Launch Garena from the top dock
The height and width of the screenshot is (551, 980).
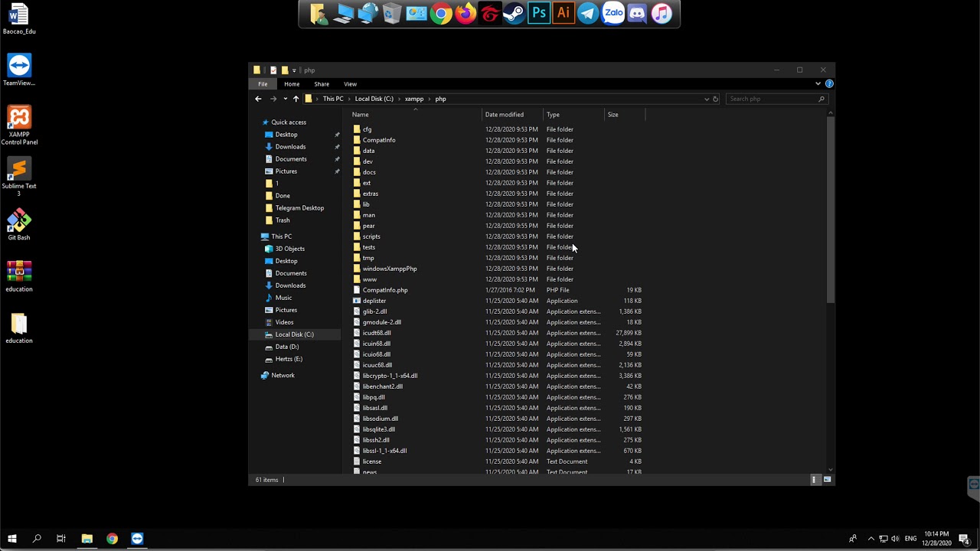coord(490,14)
